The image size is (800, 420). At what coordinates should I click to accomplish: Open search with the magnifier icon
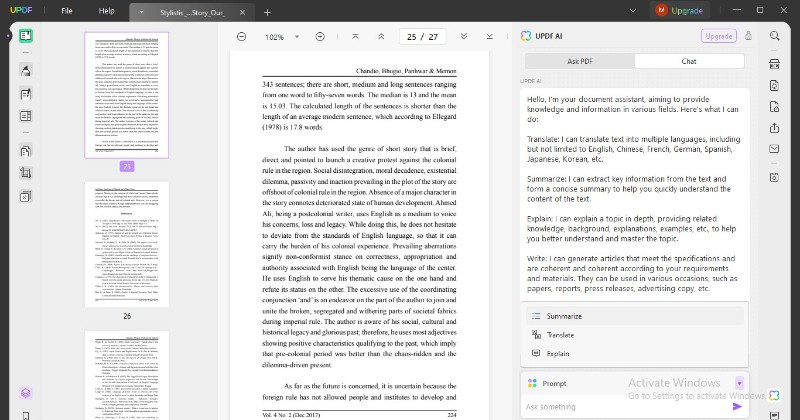click(774, 36)
